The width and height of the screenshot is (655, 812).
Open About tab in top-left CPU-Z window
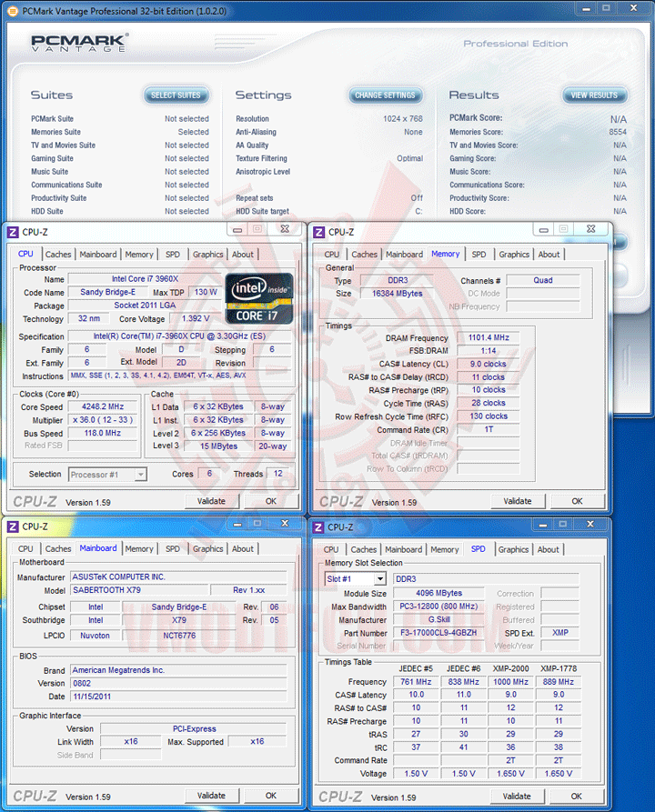(x=243, y=255)
